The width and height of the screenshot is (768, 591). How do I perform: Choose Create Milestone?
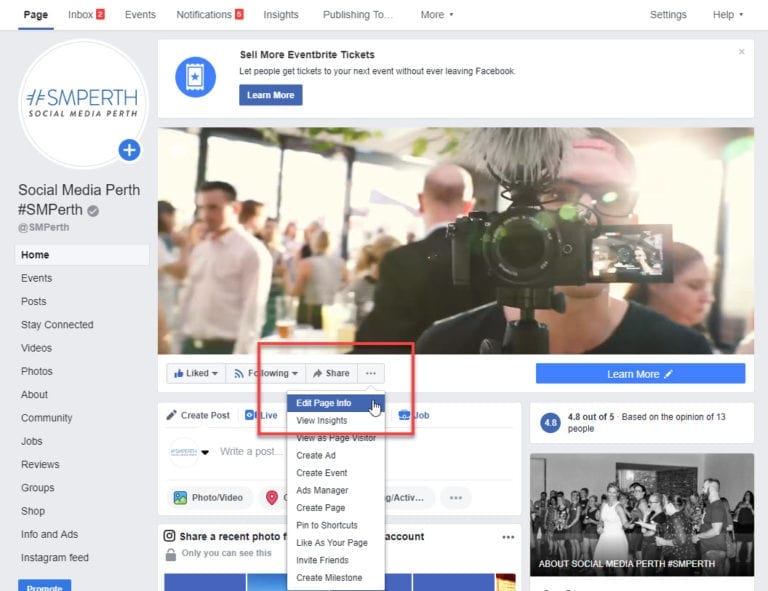336,578
